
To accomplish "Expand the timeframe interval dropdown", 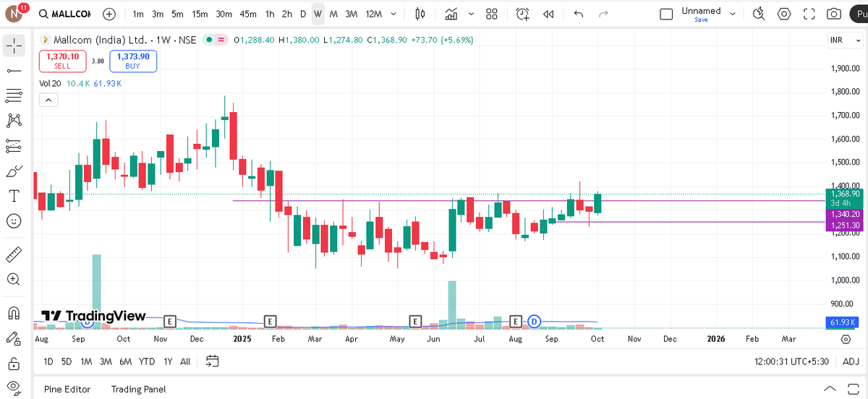I will click(x=393, y=14).
